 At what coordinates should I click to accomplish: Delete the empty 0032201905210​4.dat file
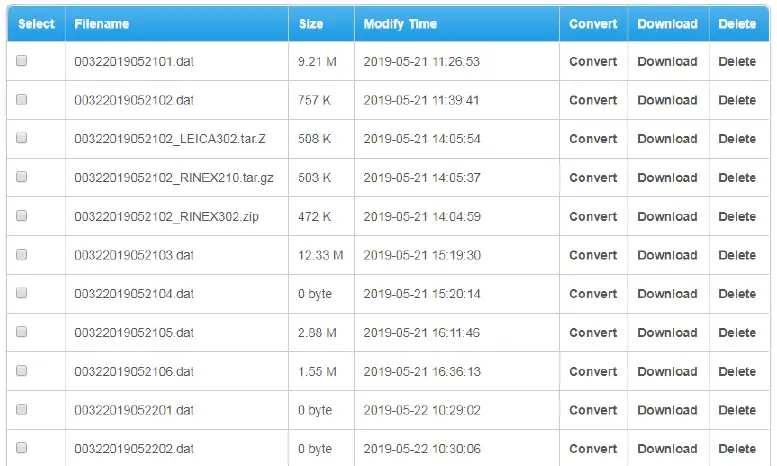click(737, 293)
